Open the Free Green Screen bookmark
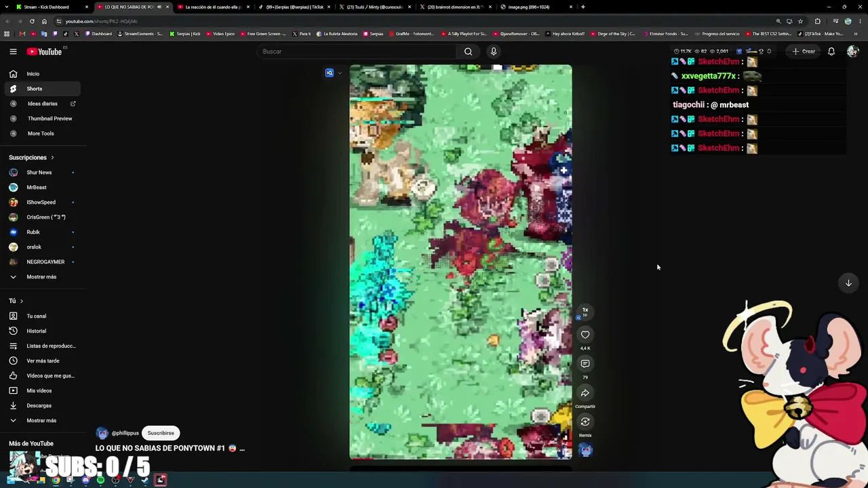The height and width of the screenshot is (488, 868). pyautogui.click(x=264, y=34)
